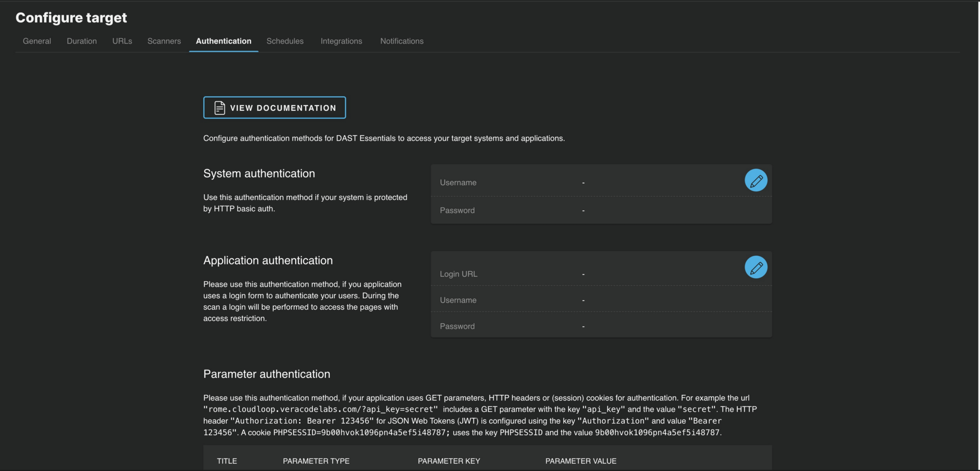Click the pencil icon to edit System authentication
Viewport: 980px width, 471px height.
click(x=756, y=180)
